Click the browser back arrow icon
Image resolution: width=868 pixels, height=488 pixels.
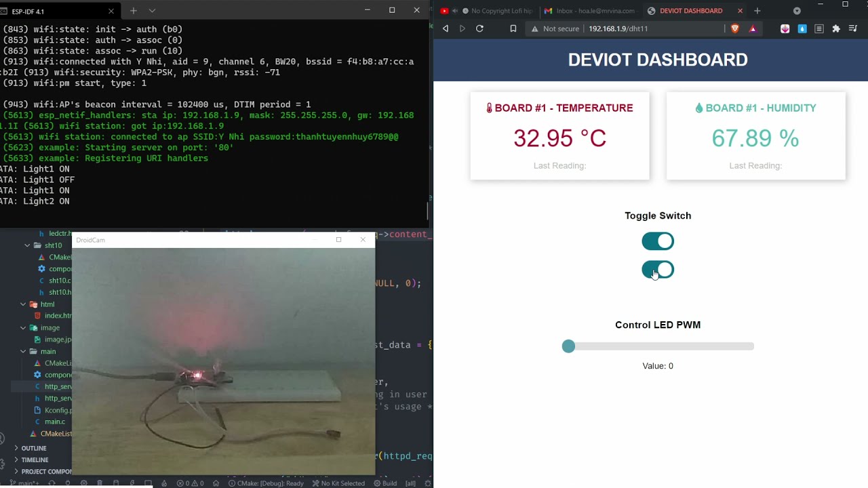pos(446,28)
